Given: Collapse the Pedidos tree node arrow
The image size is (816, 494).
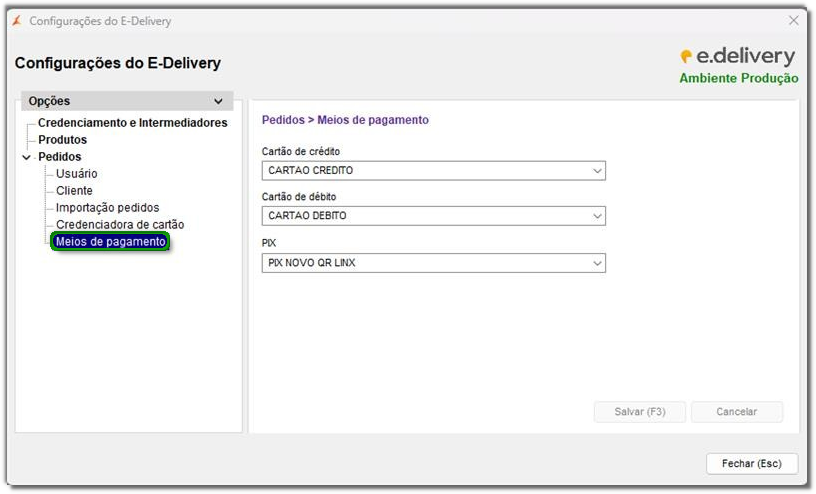Looking at the screenshot, I should pyautogui.click(x=27, y=157).
